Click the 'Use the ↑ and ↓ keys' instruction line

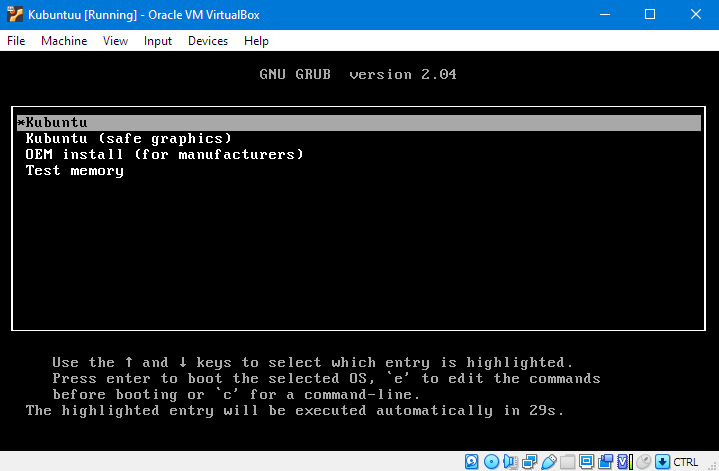tap(313, 362)
